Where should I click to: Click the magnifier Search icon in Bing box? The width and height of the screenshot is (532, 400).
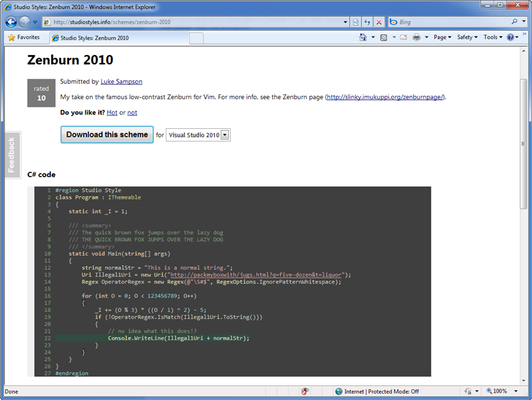(x=515, y=21)
